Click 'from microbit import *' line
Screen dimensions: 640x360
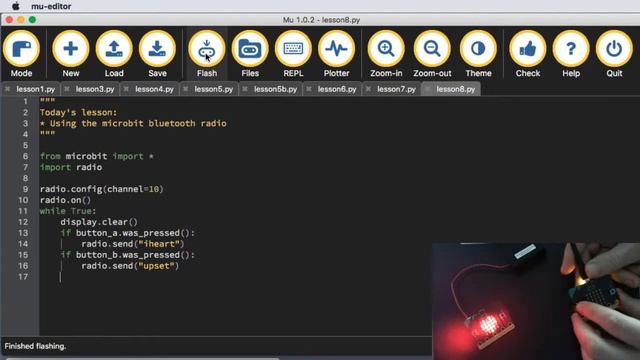(97, 156)
